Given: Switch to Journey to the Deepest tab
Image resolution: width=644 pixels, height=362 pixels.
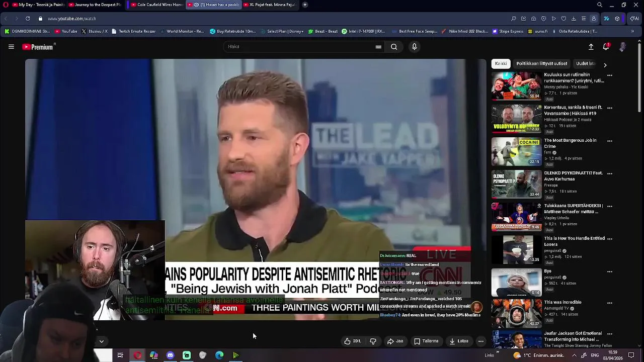Looking at the screenshot, I should coord(95,5).
